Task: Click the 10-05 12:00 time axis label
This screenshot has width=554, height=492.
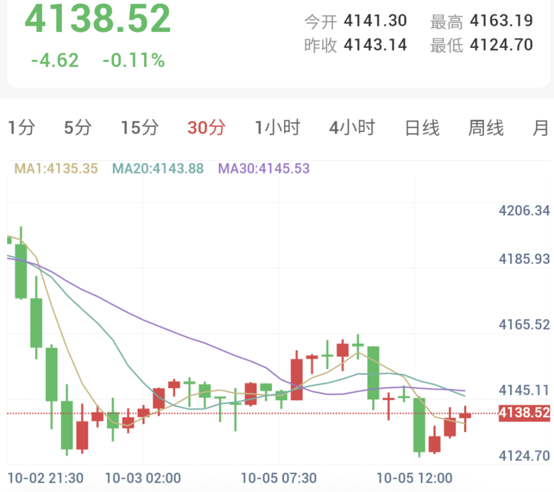Action: 414,478
